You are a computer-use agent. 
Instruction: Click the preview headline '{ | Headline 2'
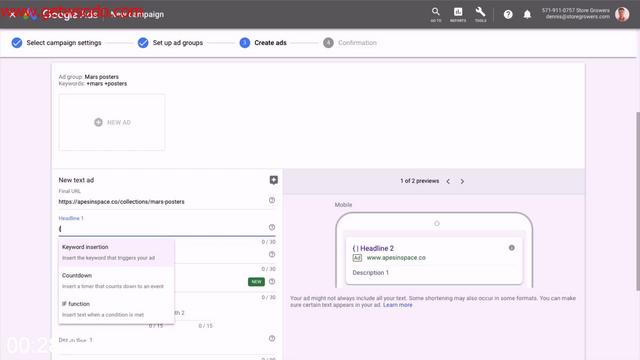pyautogui.click(x=373, y=248)
